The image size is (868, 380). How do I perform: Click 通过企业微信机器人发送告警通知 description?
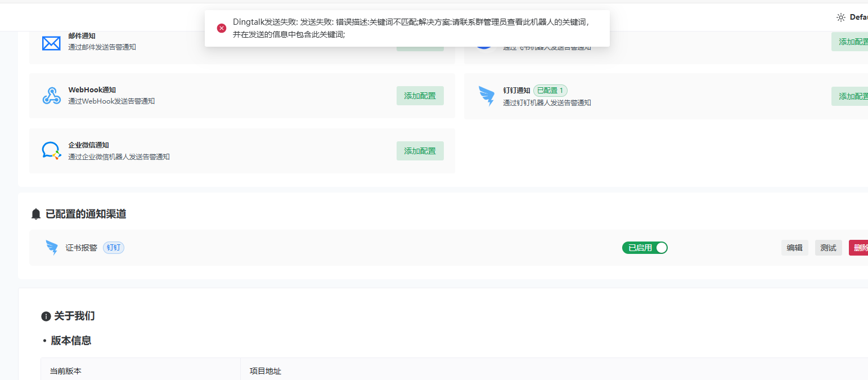(119, 157)
